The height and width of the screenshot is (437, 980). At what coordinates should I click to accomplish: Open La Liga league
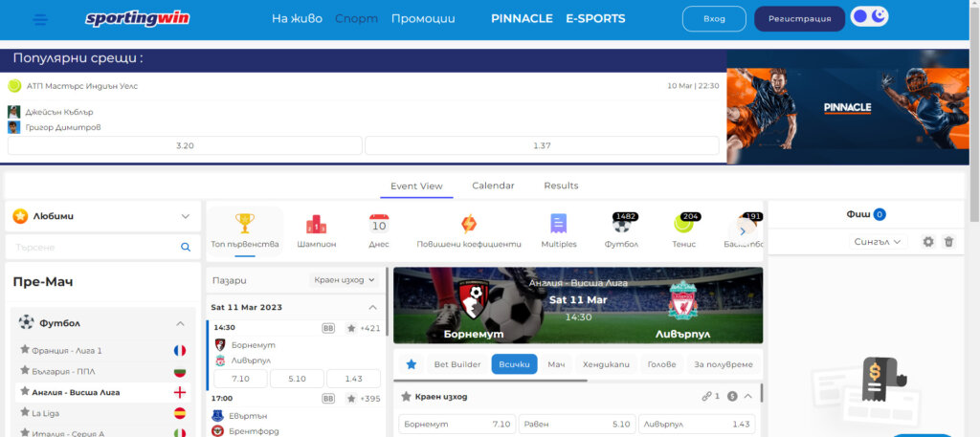click(45, 413)
